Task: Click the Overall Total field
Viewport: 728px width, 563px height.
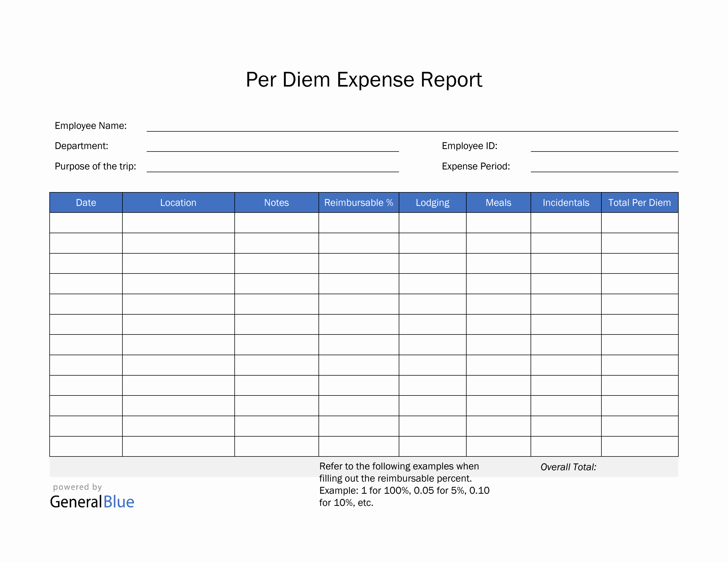Action: tap(569, 467)
